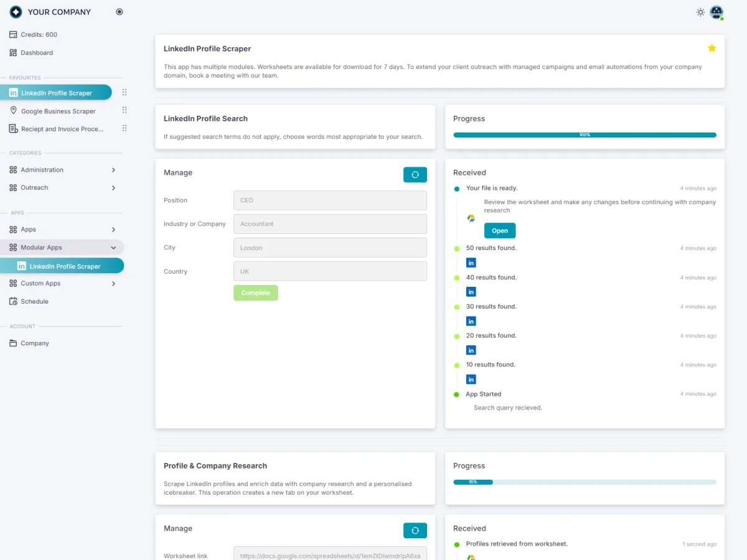Click the Google Business Scraper favourite
The image size is (747, 560).
tap(59, 111)
